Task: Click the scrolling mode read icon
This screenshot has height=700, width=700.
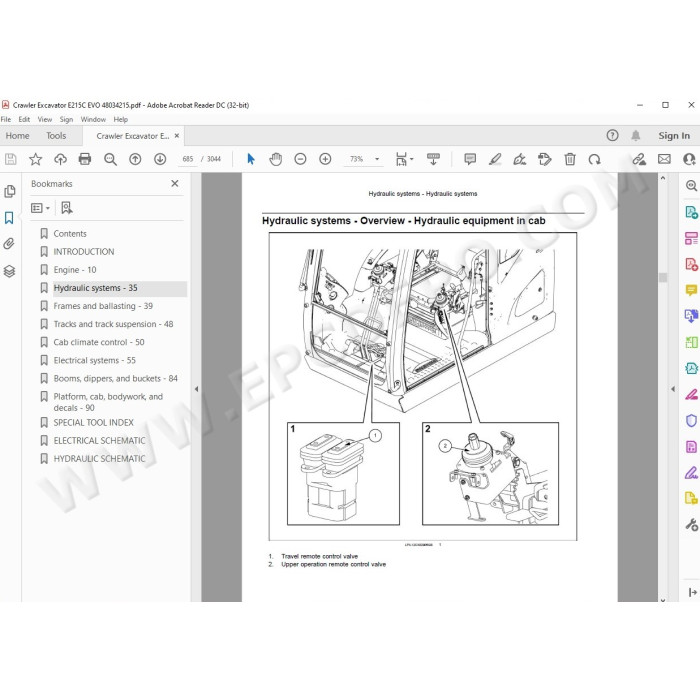Action: (x=433, y=159)
